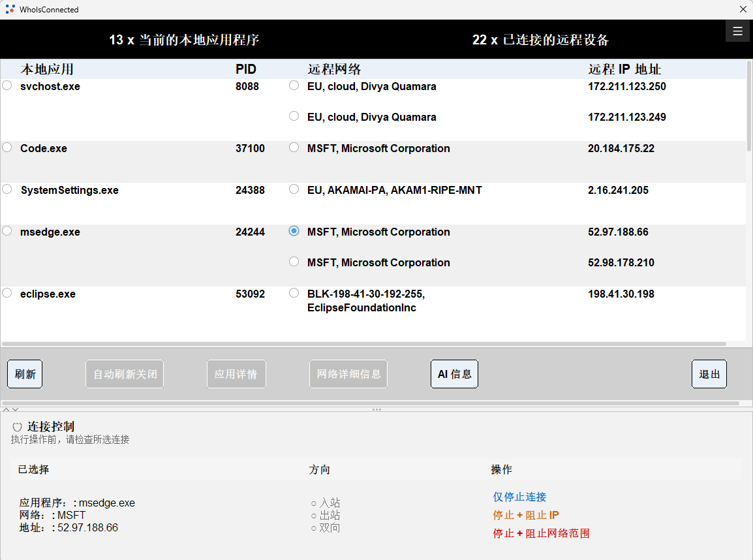Click the svchost.exe process name

[50, 86]
